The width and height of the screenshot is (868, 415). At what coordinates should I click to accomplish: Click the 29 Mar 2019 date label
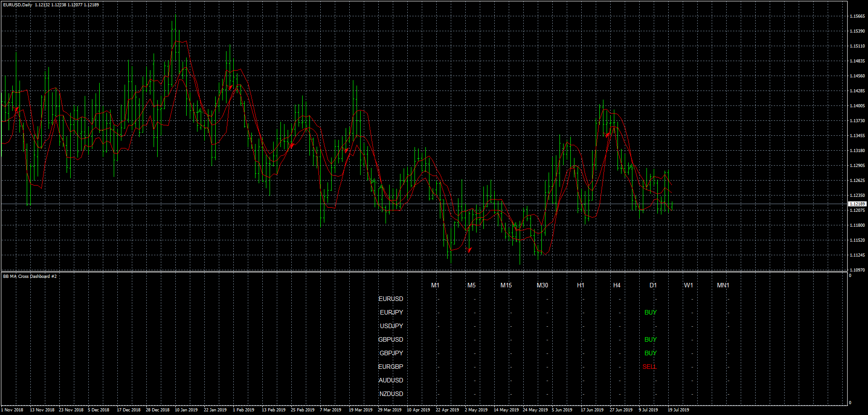click(390, 410)
